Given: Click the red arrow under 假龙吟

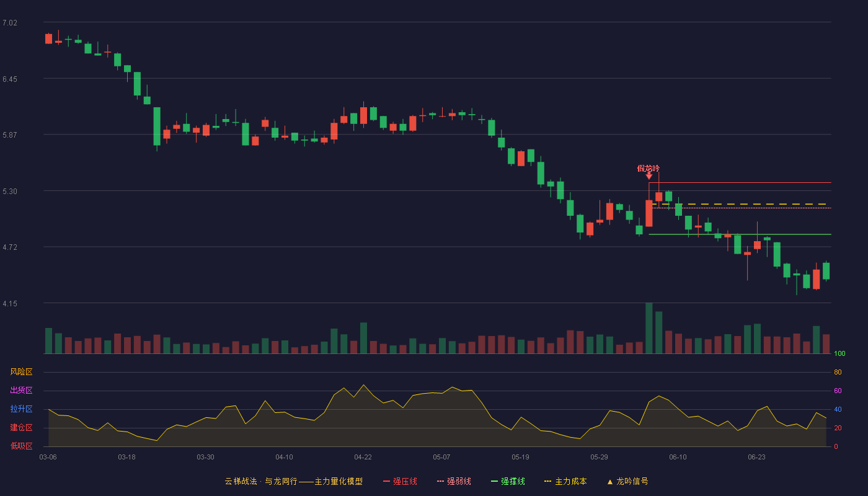Looking at the screenshot, I should [x=649, y=176].
